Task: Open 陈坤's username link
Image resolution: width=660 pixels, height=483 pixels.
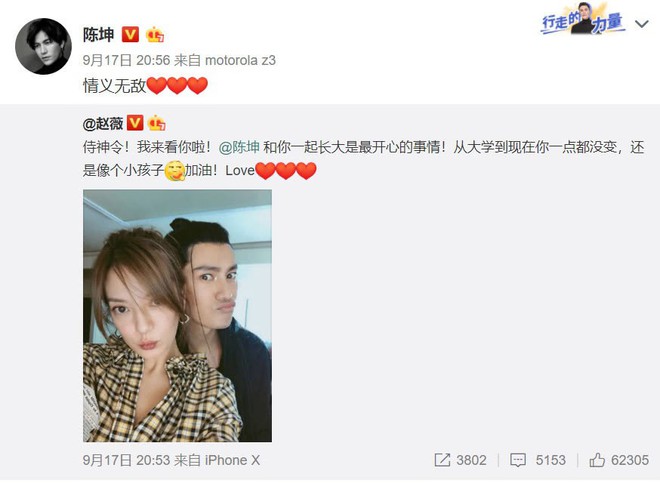Action: (x=98, y=35)
